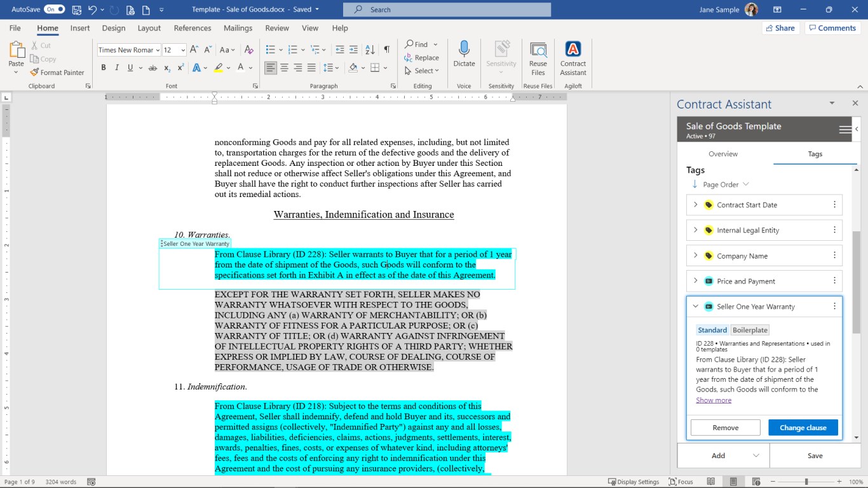Click the Show more link

(714, 400)
